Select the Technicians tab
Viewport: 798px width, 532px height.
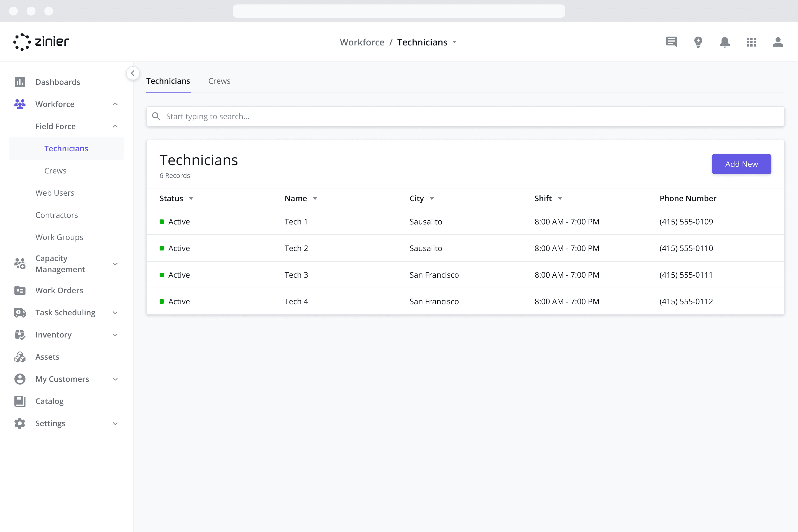click(168, 81)
